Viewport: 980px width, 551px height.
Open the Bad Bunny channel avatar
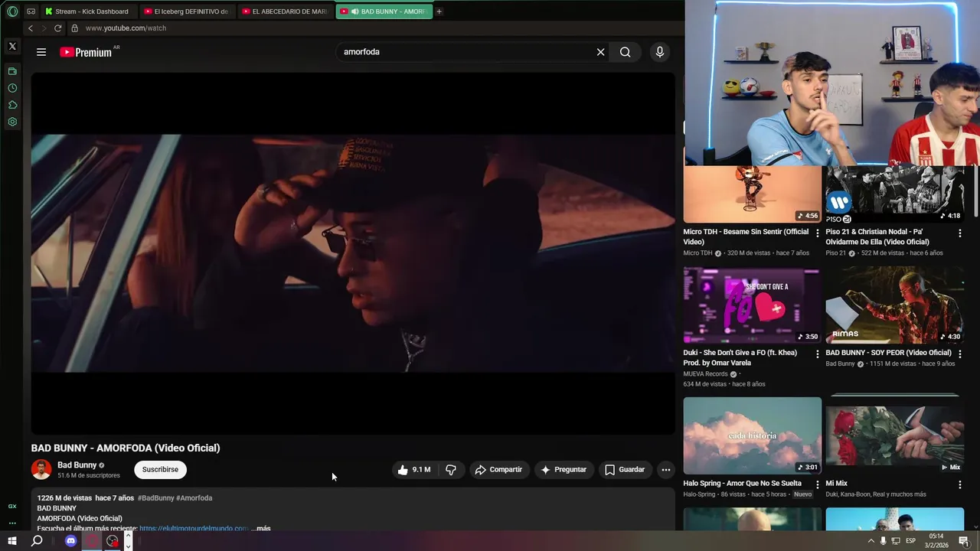tap(41, 469)
